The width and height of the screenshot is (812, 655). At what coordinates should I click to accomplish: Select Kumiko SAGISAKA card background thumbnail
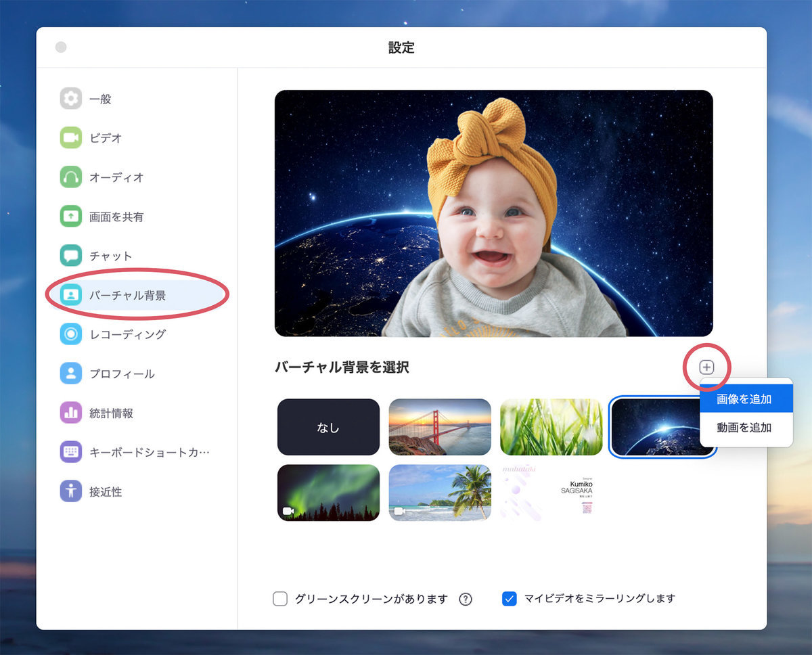[x=551, y=493]
